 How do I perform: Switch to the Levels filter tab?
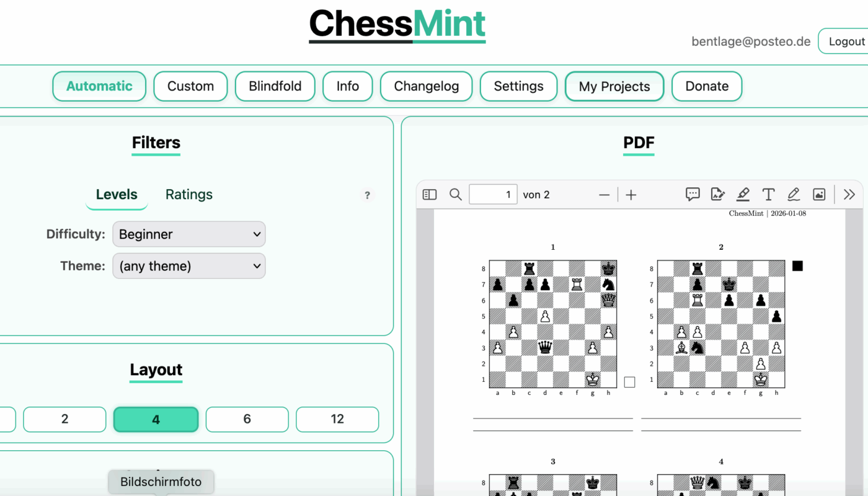[117, 195]
